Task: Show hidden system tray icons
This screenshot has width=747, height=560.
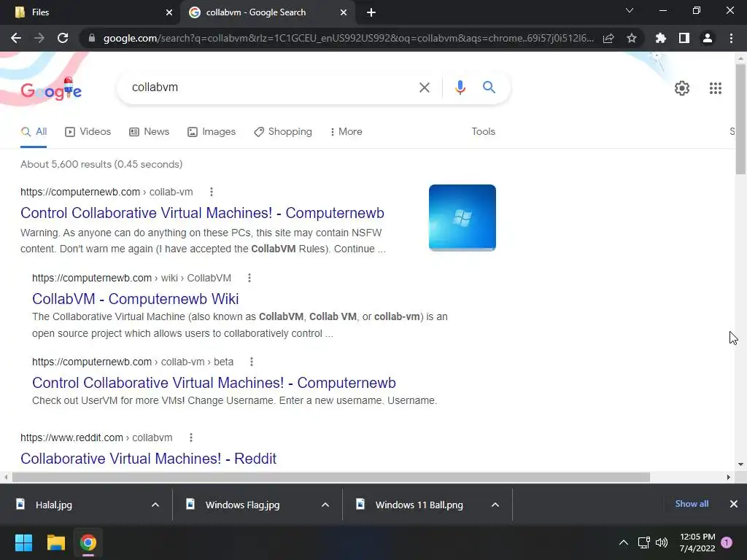Action: pos(623,542)
